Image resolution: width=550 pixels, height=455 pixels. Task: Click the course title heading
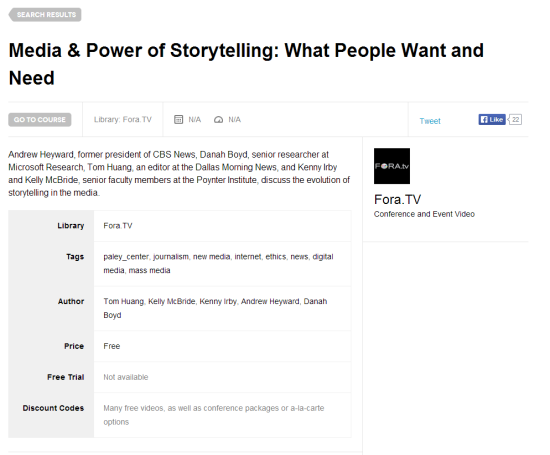(x=246, y=64)
